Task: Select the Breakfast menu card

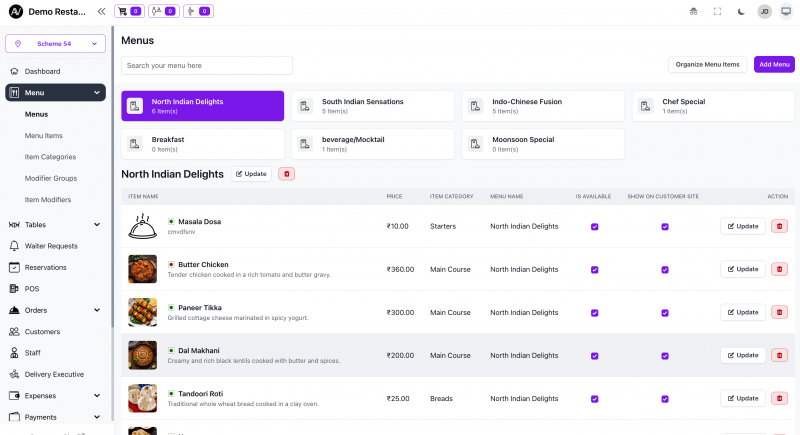Action: pos(203,144)
